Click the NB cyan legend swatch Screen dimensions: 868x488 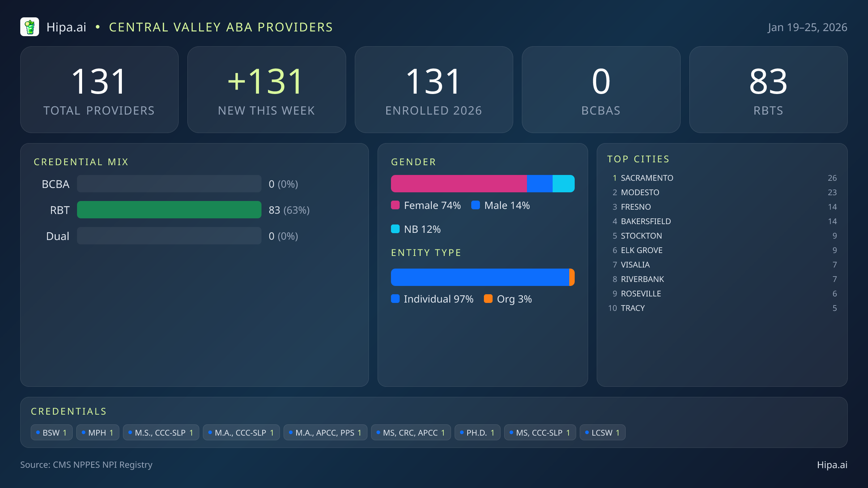click(x=395, y=229)
